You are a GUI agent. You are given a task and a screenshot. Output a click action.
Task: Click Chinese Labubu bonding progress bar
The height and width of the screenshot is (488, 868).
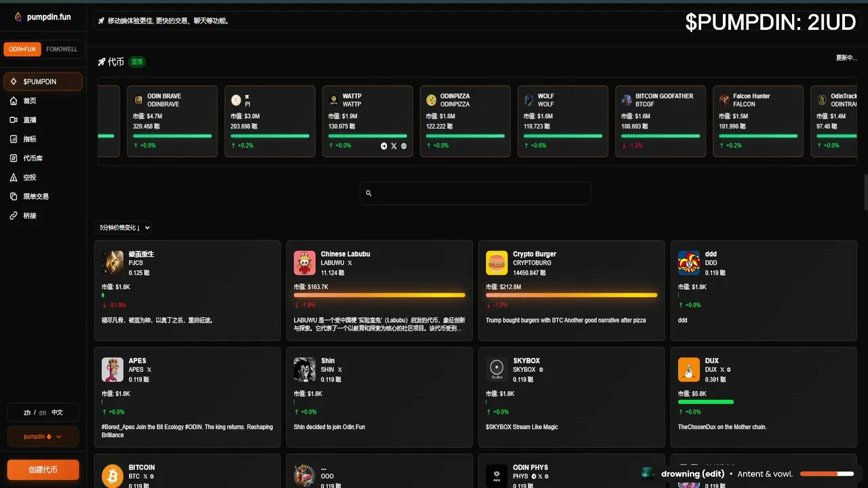point(379,295)
